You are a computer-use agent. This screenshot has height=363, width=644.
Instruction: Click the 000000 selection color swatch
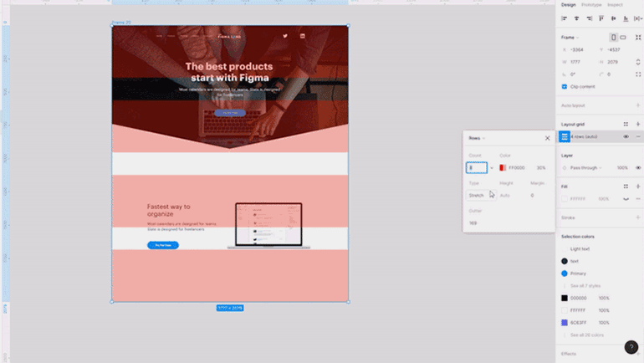[565, 298]
